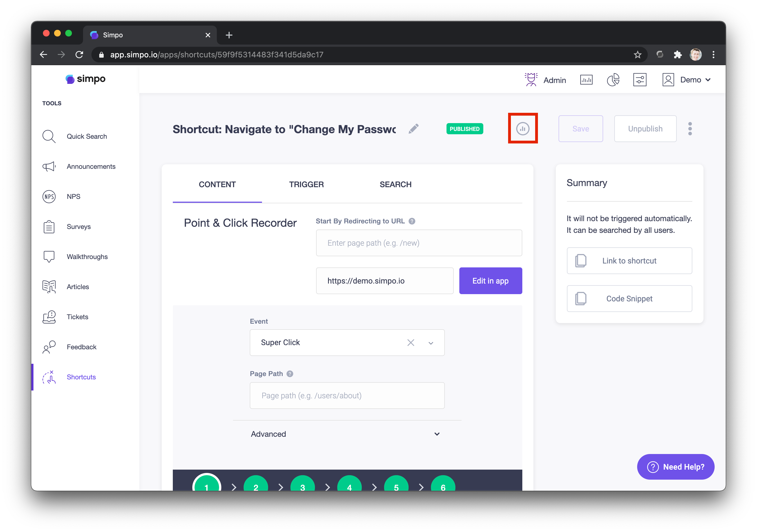Click the help icon beside Start By Redirecting to URL
The width and height of the screenshot is (757, 532).
411,221
